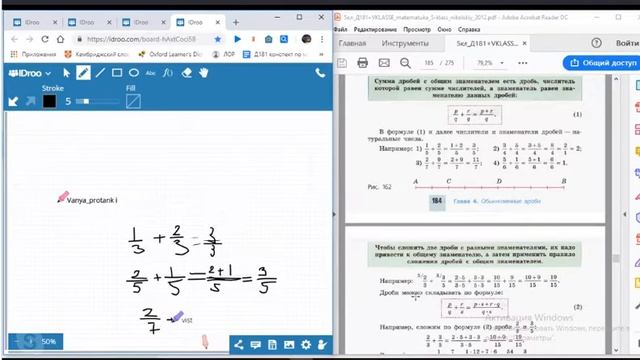Switch to the second IDroo browser tab
The height and width of the screenshot is (360, 640).
pyautogui.click(x=90, y=22)
